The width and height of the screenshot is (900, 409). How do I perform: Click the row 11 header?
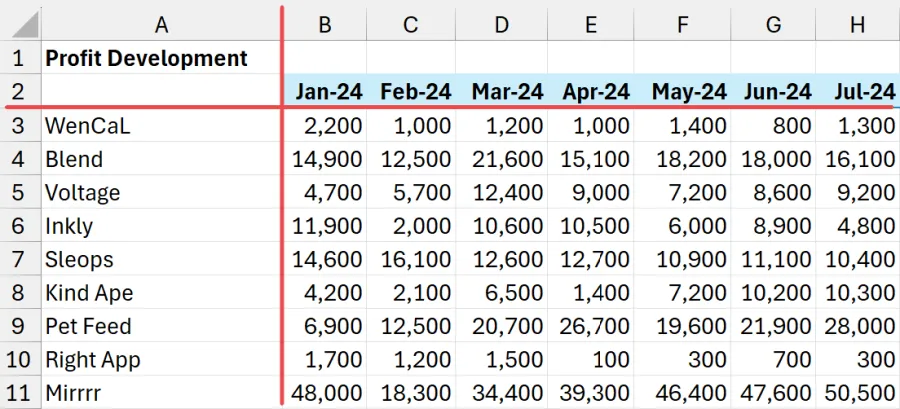[19, 392]
